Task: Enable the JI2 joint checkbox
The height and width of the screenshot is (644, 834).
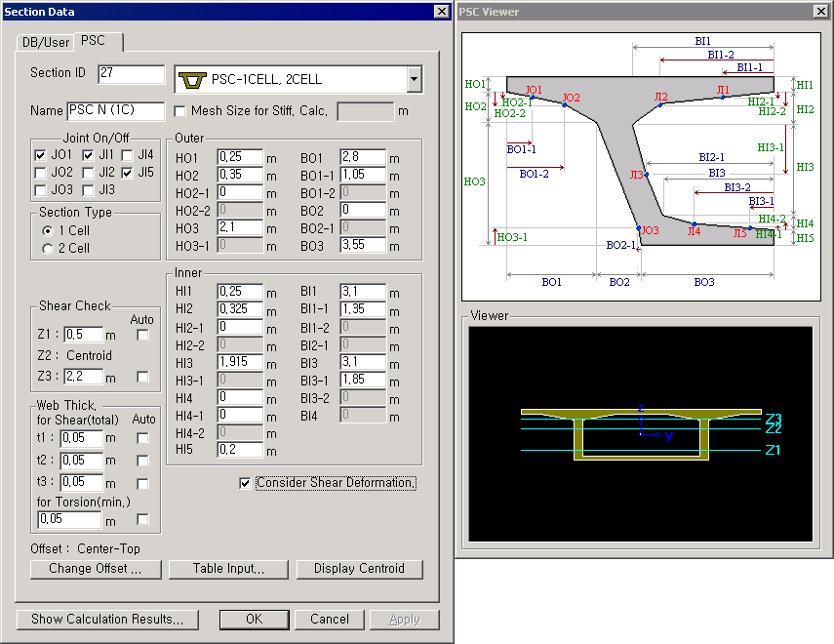Action: pyautogui.click(x=88, y=173)
